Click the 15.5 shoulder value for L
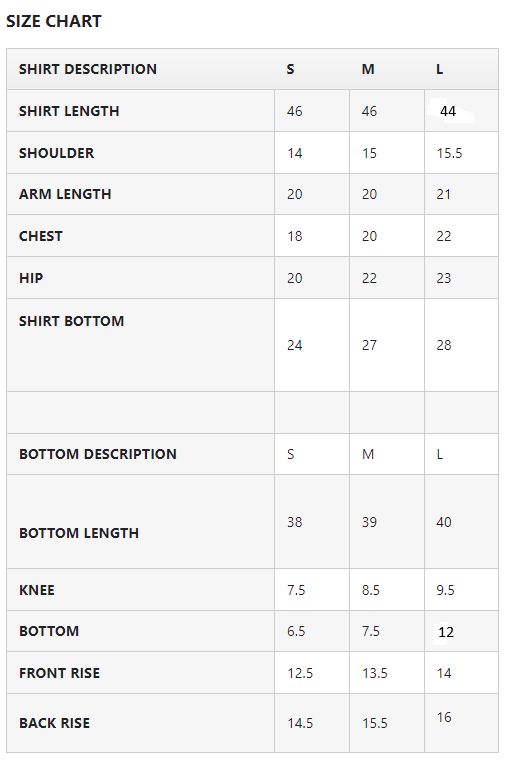The height and width of the screenshot is (770, 517). click(449, 153)
